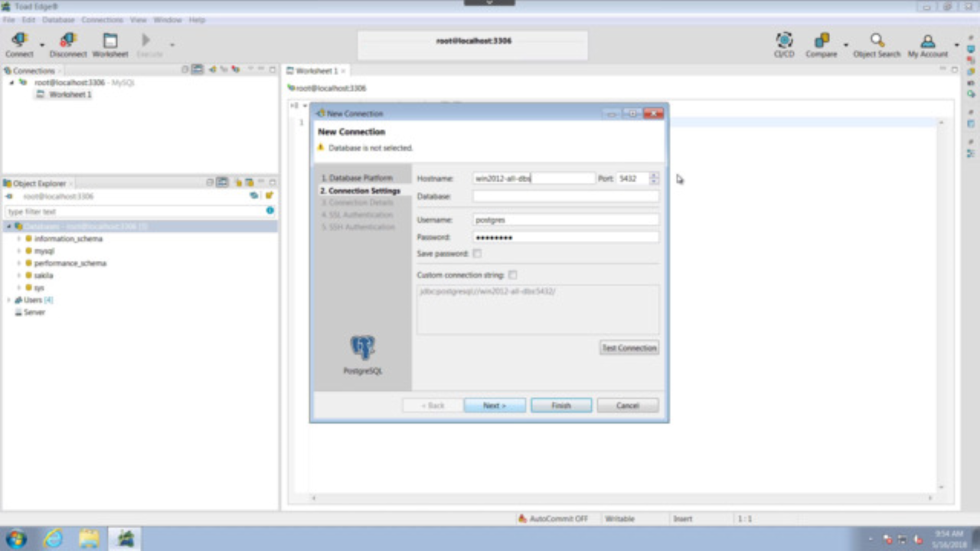Click the Connect toolbar icon
The height and width of the screenshot is (551, 980).
point(19,45)
